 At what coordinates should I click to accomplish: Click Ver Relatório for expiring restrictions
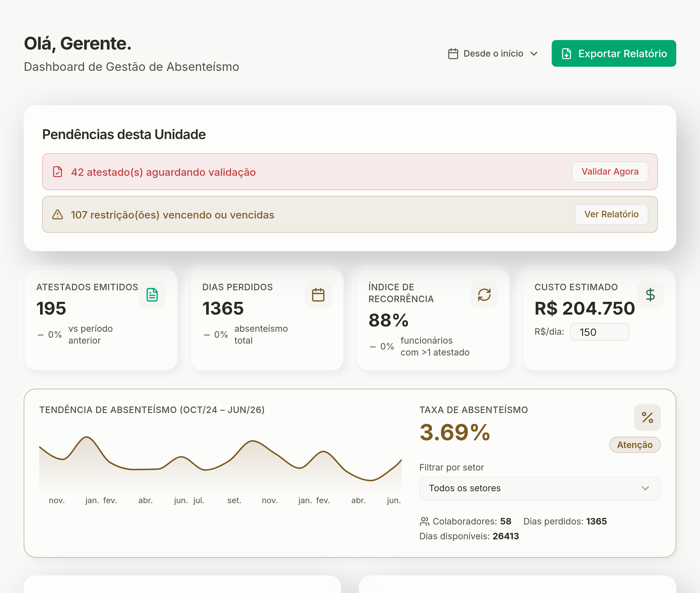point(611,214)
